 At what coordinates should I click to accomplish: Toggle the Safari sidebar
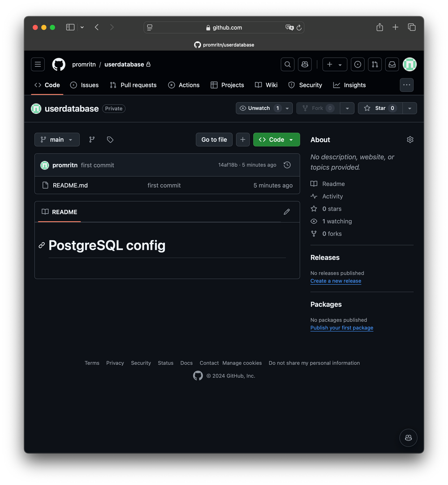pyautogui.click(x=70, y=27)
